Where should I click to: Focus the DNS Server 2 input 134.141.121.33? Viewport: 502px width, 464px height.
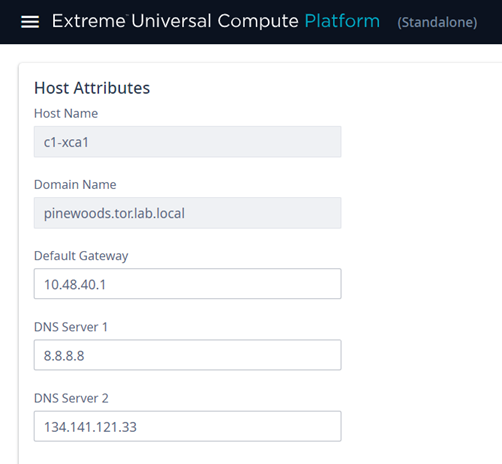188,426
